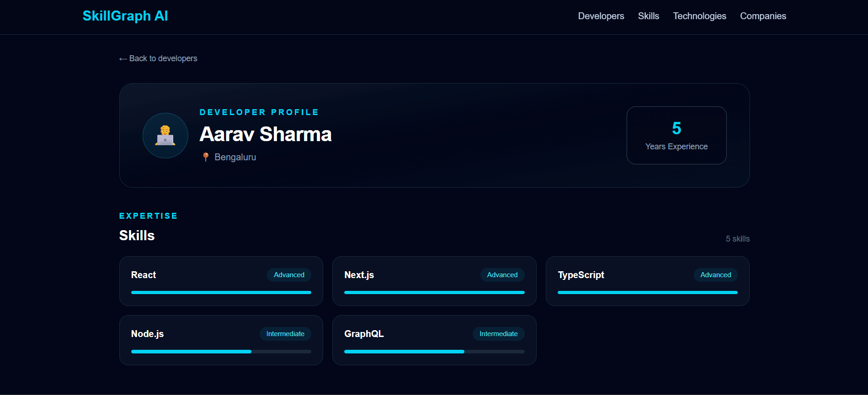Select the GraphQL skill card title
This screenshot has height=395, width=868.
[364, 334]
